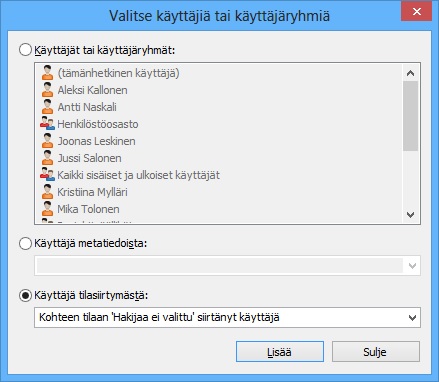The height and width of the screenshot is (382, 439).
Task: Select the Käyttäjät tai käyttäjäryhmät radio button
Action: (25, 50)
